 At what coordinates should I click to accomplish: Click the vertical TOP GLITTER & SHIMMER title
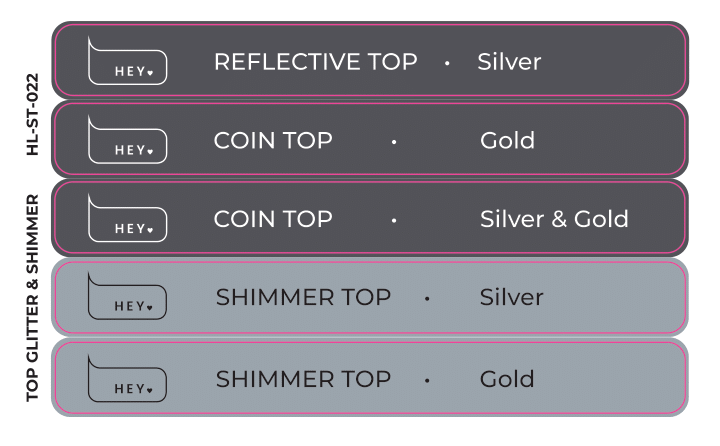pos(32,298)
